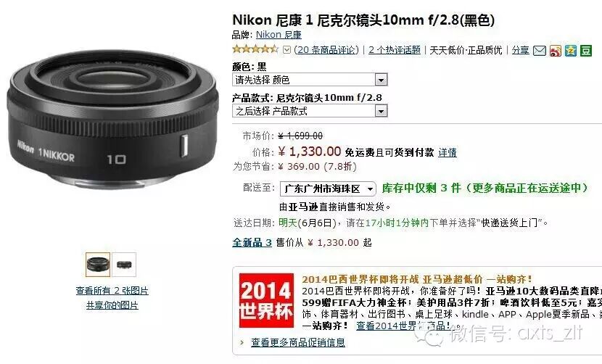Open 查看更多商品促销信息 promotions link
602x364 pixels.
298,342
